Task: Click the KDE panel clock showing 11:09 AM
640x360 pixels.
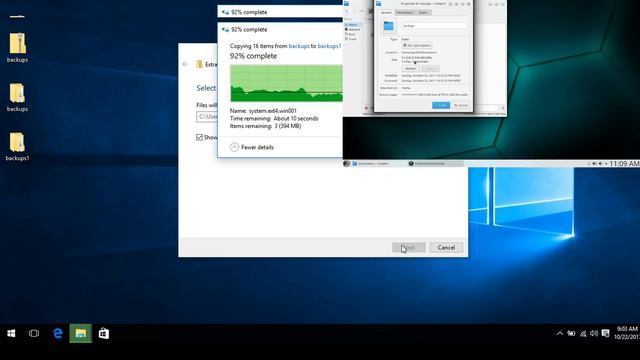Action: coord(624,164)
